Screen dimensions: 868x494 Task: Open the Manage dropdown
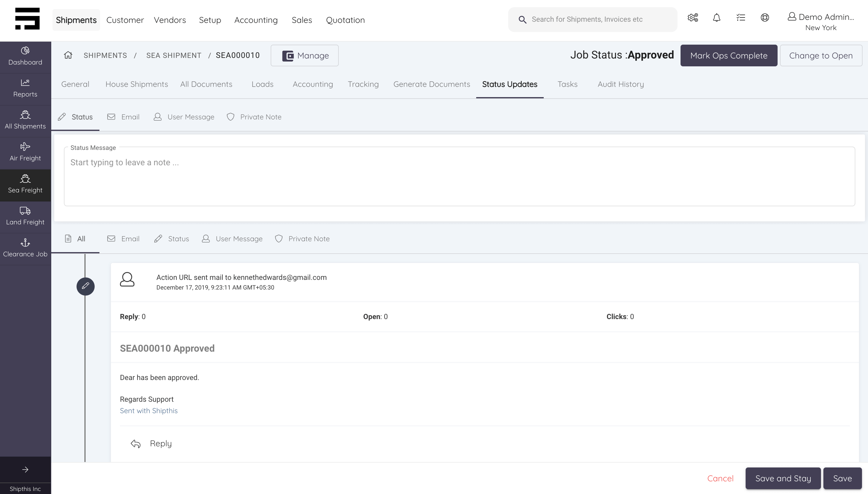click(304, 55)
